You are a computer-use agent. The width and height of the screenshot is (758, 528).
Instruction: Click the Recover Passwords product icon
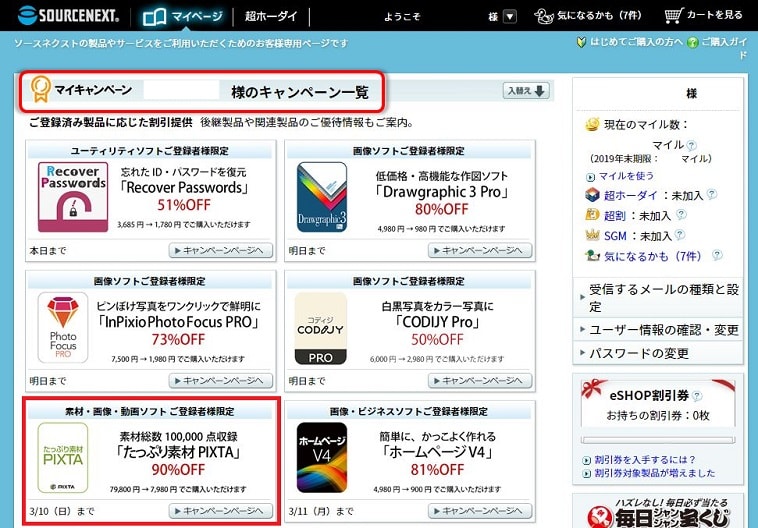pos(72,198)
